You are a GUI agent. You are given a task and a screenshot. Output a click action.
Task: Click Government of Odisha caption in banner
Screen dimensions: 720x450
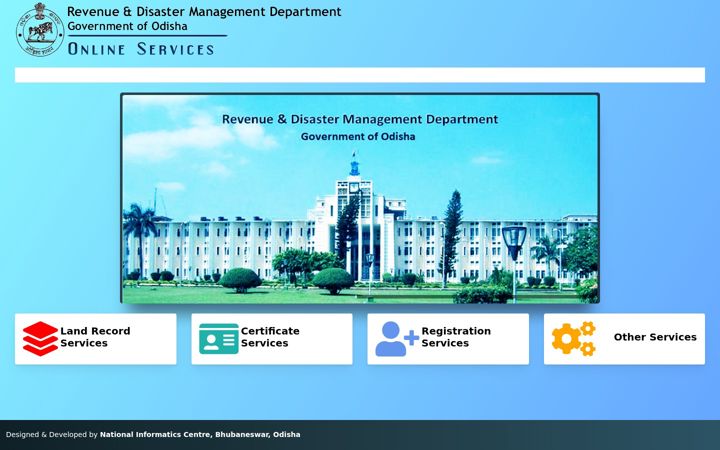pyautogui.click(x=358, y=136)
